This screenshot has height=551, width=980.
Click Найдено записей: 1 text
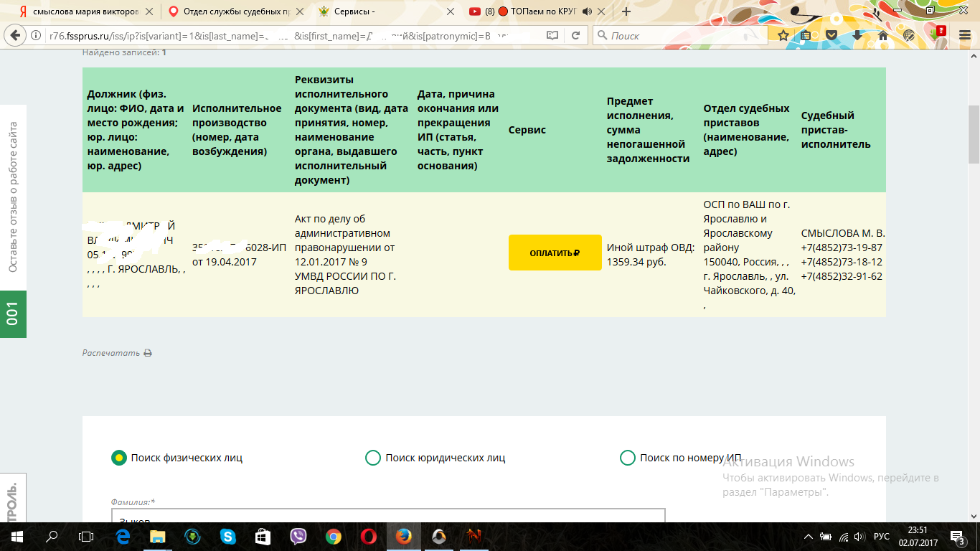(124, 52)
